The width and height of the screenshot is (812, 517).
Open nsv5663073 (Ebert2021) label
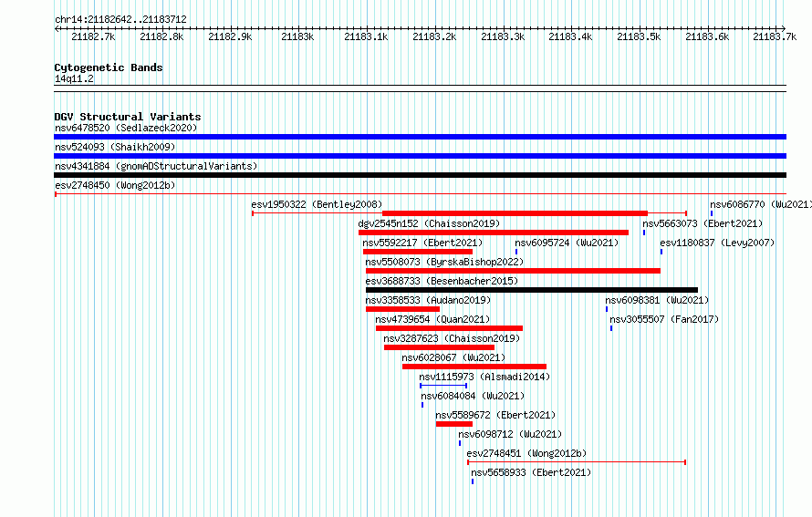click(703, 223)
